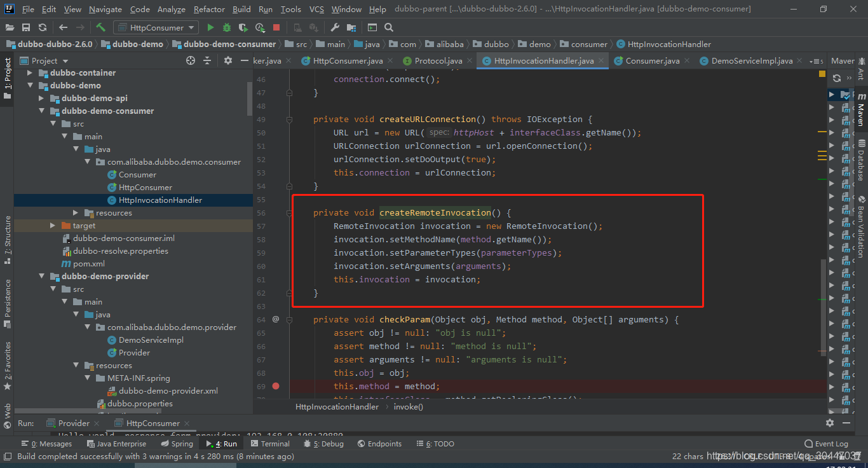Screen dimensions: 868x468
Task: Expand the target folder
Action: pos(53,225)
